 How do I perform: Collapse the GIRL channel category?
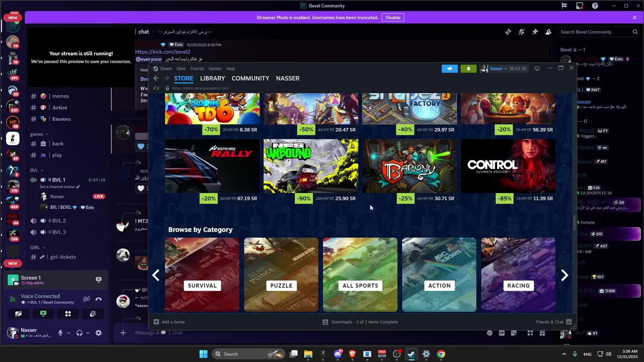[x=38, y=247]
